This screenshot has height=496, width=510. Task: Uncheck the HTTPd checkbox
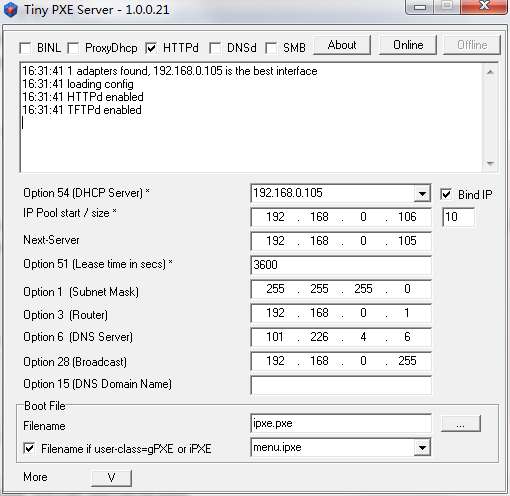[151, 48]
